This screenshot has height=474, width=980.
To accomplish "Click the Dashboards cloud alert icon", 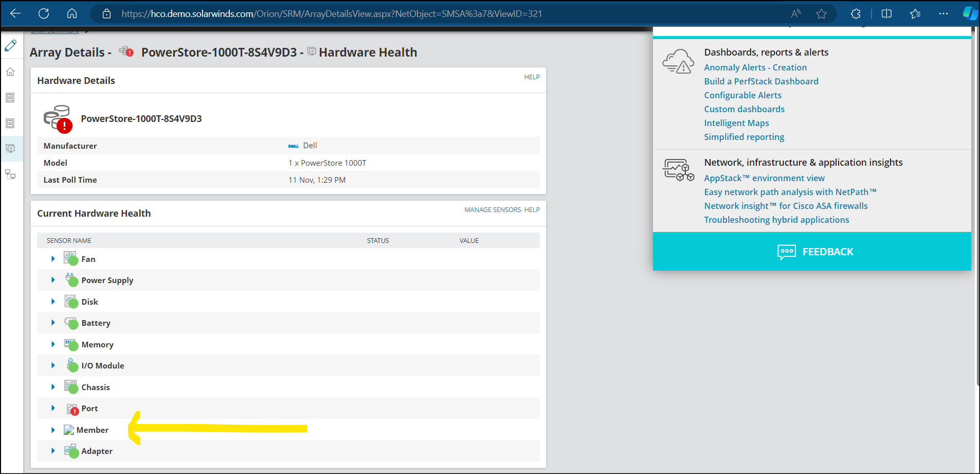I will point(678,62).
